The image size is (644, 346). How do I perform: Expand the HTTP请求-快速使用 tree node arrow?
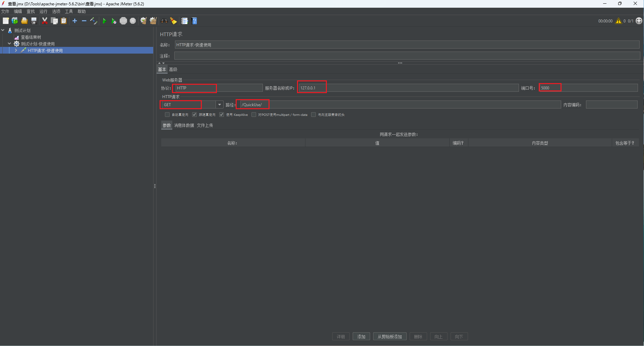pyautogui.click(x=16, y=50)
